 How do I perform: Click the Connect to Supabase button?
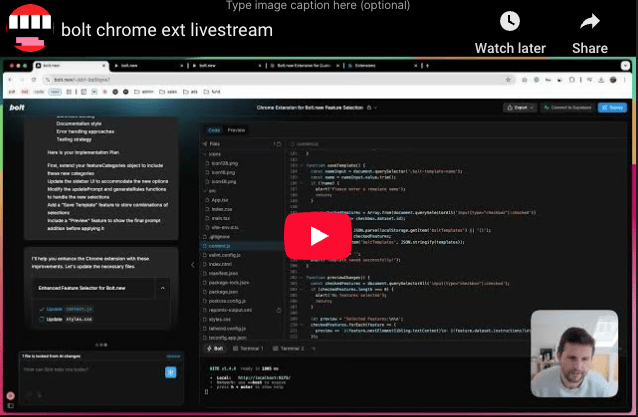568,108
